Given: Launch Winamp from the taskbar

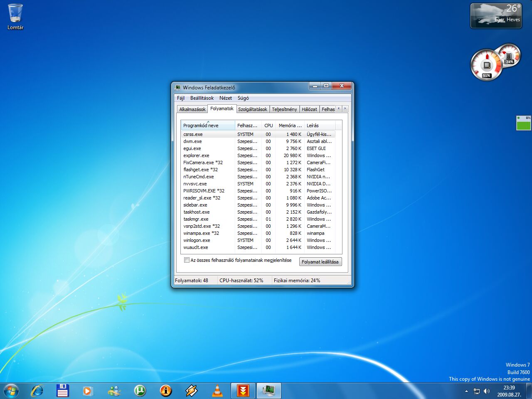Looking at the screenshot, I should [191, 391].
